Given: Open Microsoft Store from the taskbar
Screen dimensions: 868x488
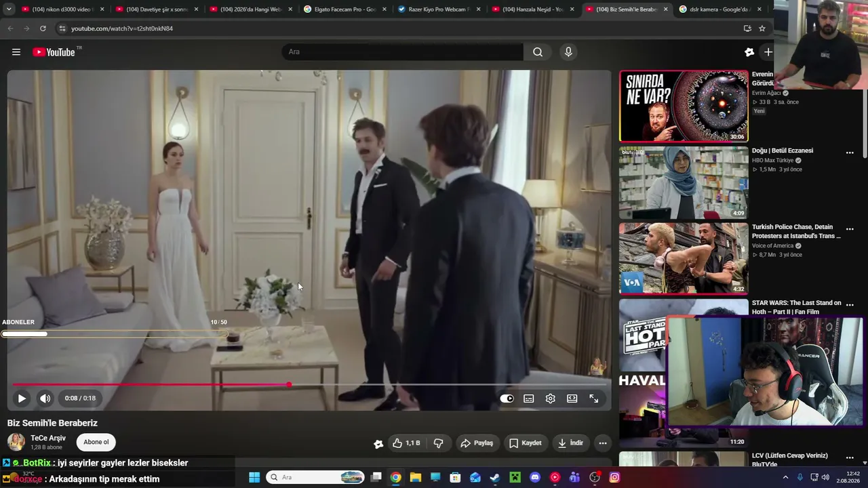Looking at the screenshot, I should 456,477.
